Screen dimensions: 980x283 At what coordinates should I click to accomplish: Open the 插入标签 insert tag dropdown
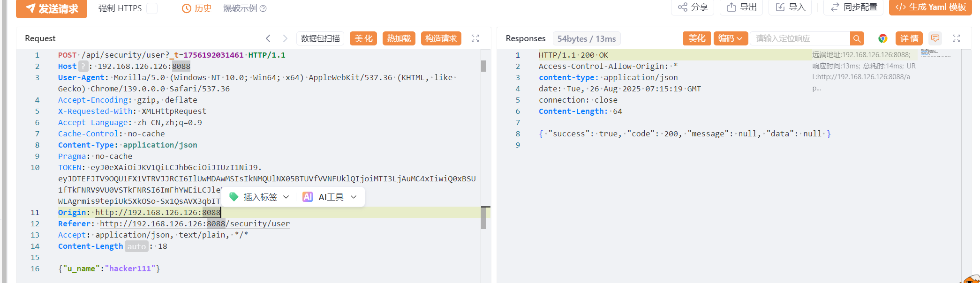click(259, 197)
